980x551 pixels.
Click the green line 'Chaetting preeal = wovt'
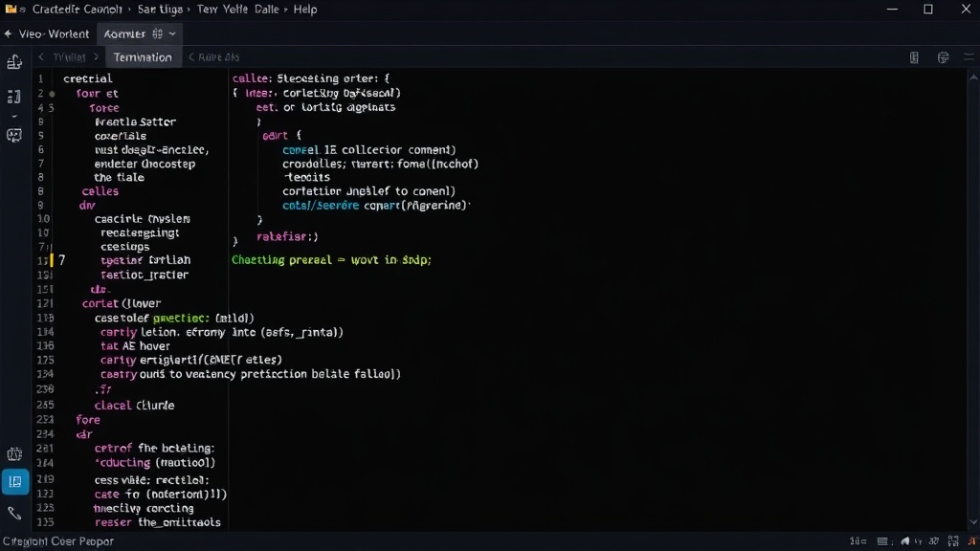[331, 259]
